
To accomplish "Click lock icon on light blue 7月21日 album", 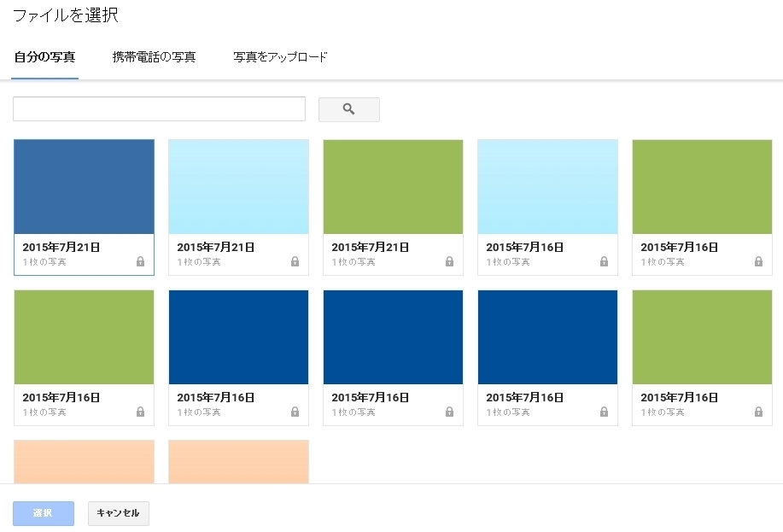I will pos(295,261).
